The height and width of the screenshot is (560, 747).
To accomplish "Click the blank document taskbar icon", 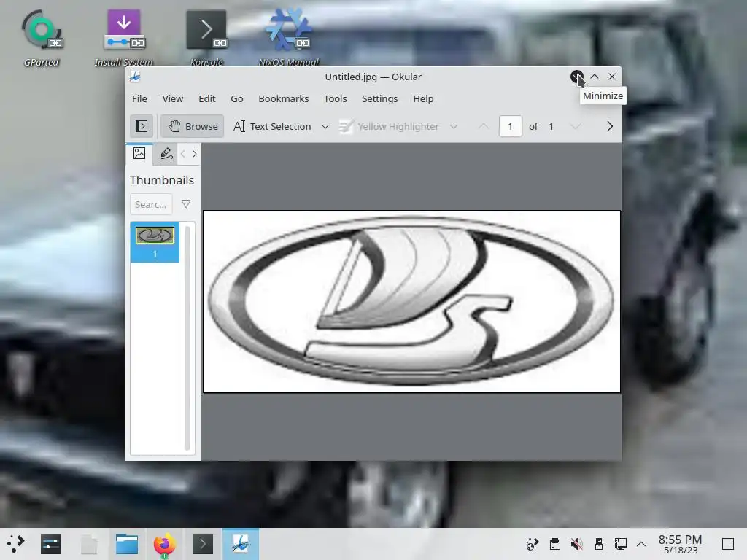I will click(x=89, y=544).
